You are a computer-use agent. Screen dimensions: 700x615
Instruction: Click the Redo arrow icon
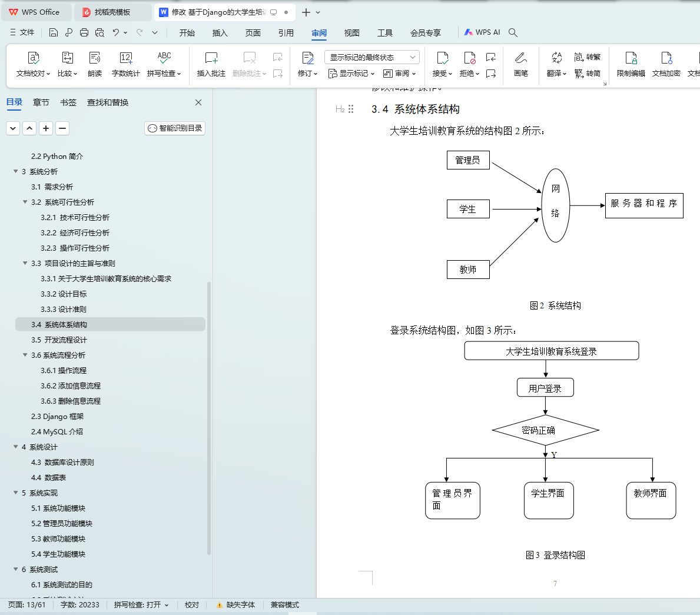point(140,32)
